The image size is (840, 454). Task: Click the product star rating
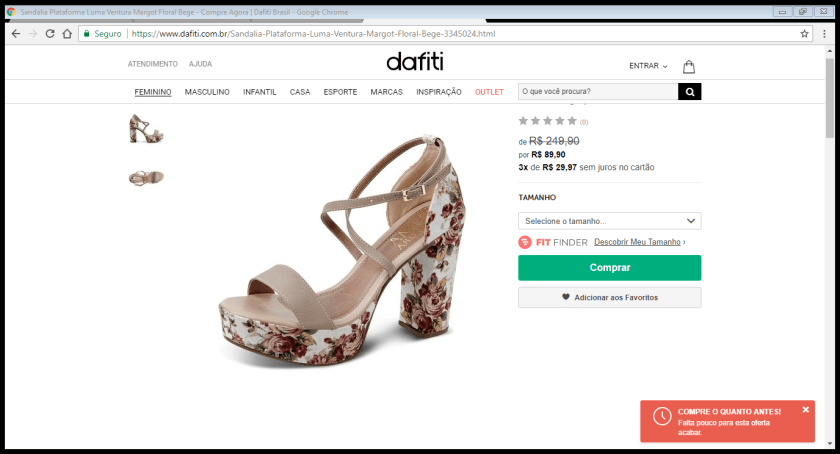point(547,121)
